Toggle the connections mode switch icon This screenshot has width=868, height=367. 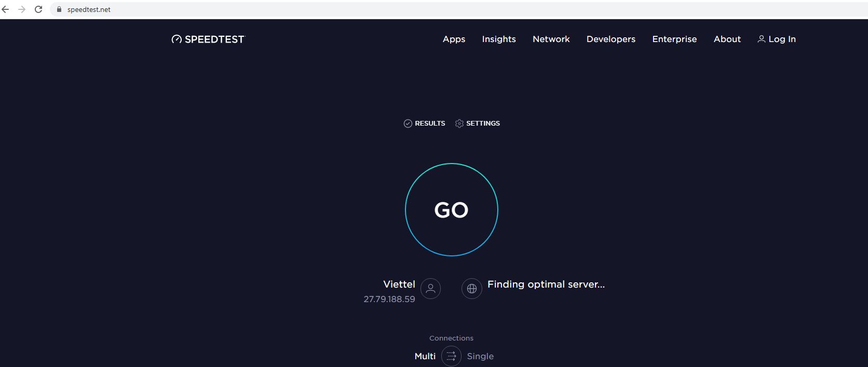(x=452, y=356)
